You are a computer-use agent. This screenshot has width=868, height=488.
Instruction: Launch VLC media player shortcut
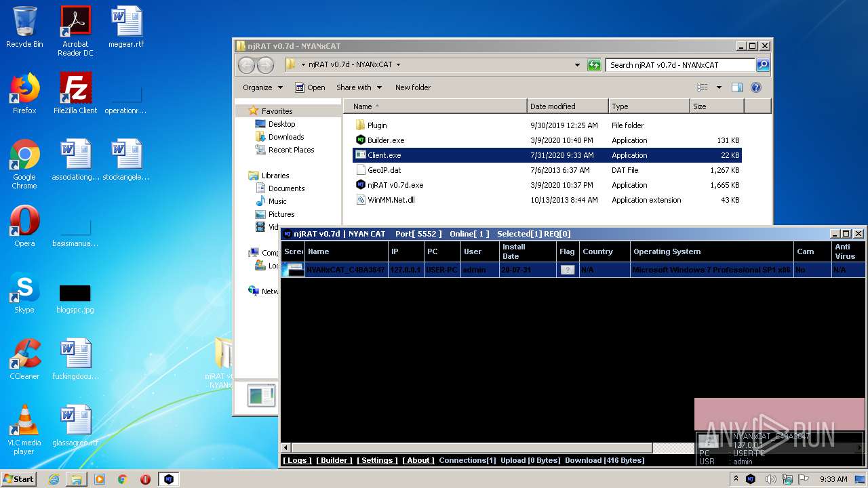pyautogui.click(x=24, y=430)
